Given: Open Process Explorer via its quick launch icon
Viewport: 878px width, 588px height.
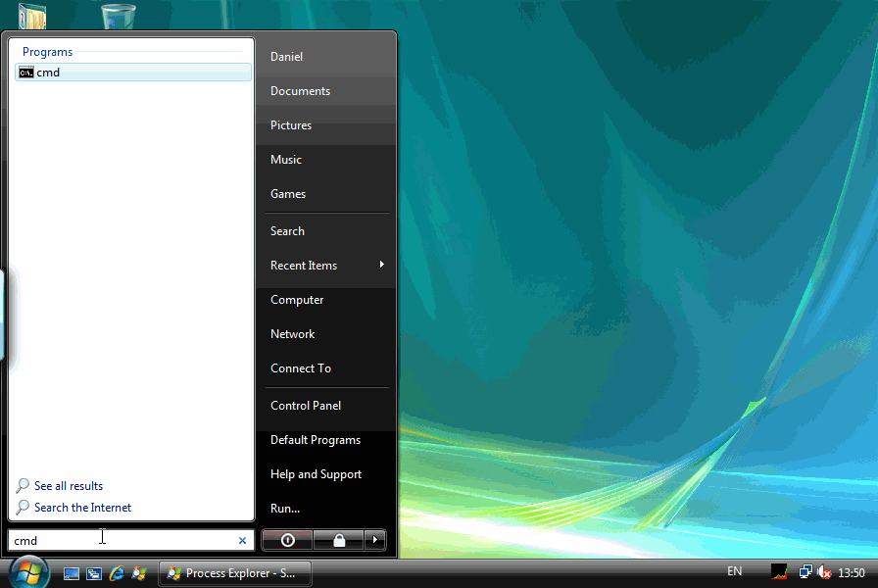Looking at the screenshot, I should [139, 572].
